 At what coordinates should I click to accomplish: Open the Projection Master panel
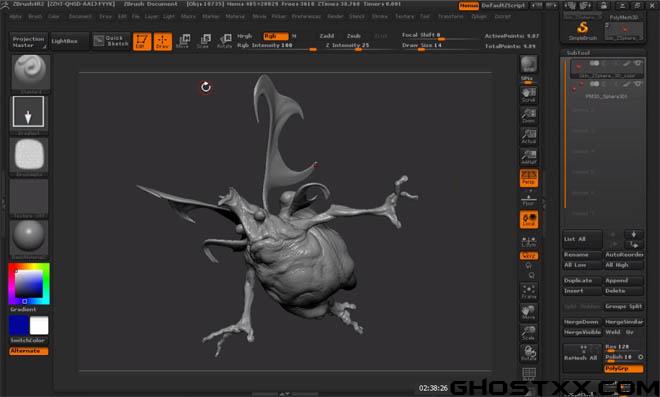pyautogui.click(x=29, y=41)
